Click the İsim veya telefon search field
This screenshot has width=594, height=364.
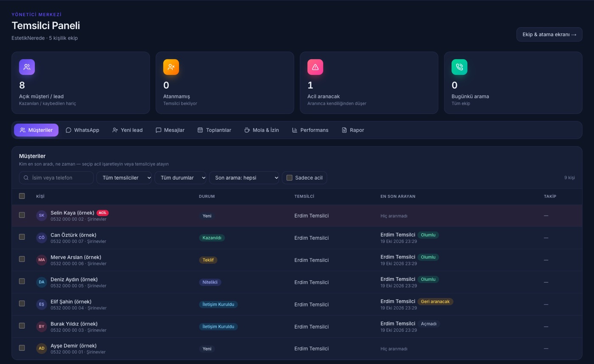pos(56,178)
